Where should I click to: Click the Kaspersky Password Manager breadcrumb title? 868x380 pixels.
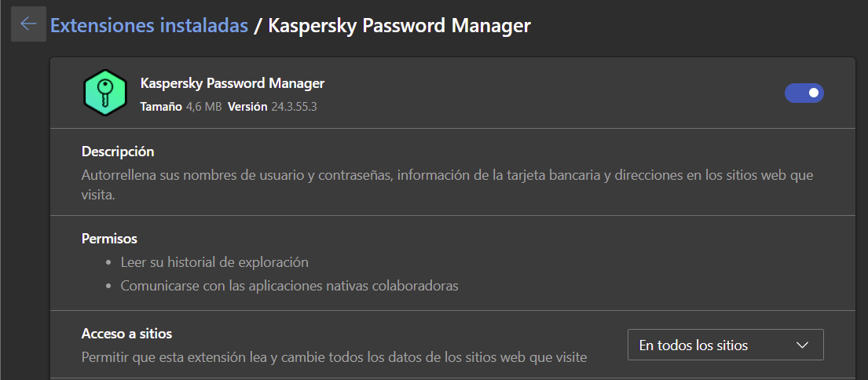pyautogui.click(x=399, y=25)
